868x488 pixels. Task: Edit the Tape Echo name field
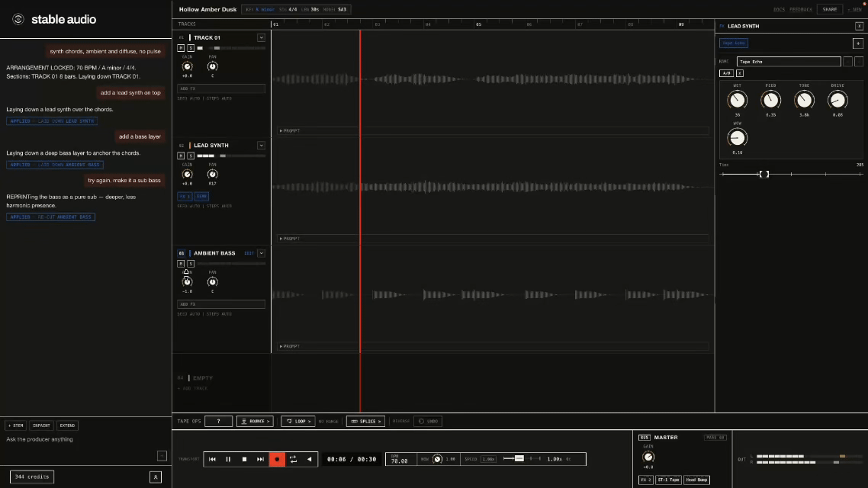pyautogui.click(x=788, y=62)
